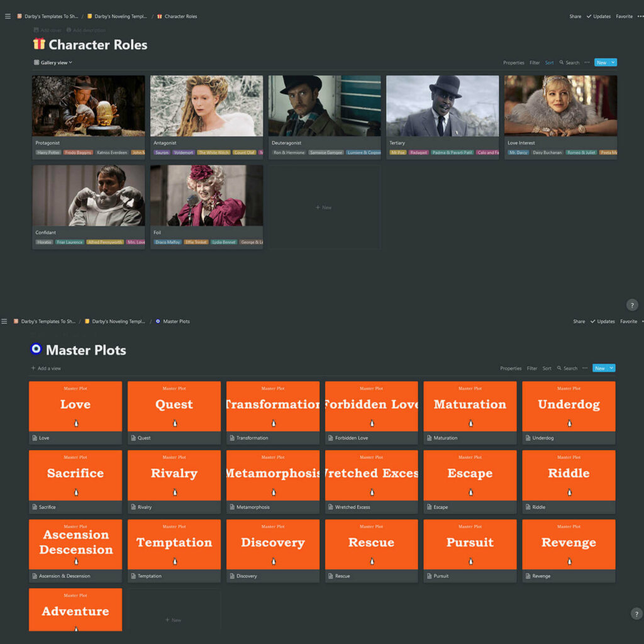Click the page icon beside Riddle card title
This screenshot has width=644, height=644.
tap(528, 507)
